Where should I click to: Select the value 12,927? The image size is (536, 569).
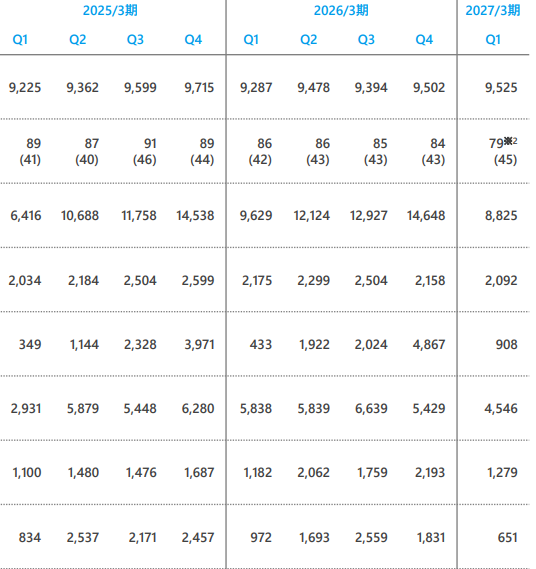(369, 216)
